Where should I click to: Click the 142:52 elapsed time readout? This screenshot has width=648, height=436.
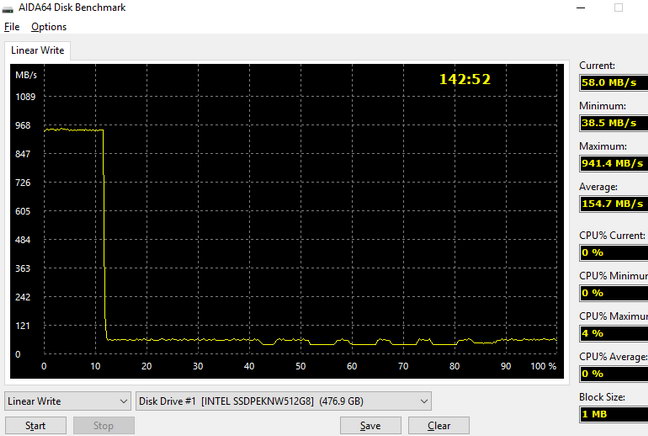click(465, 79)
